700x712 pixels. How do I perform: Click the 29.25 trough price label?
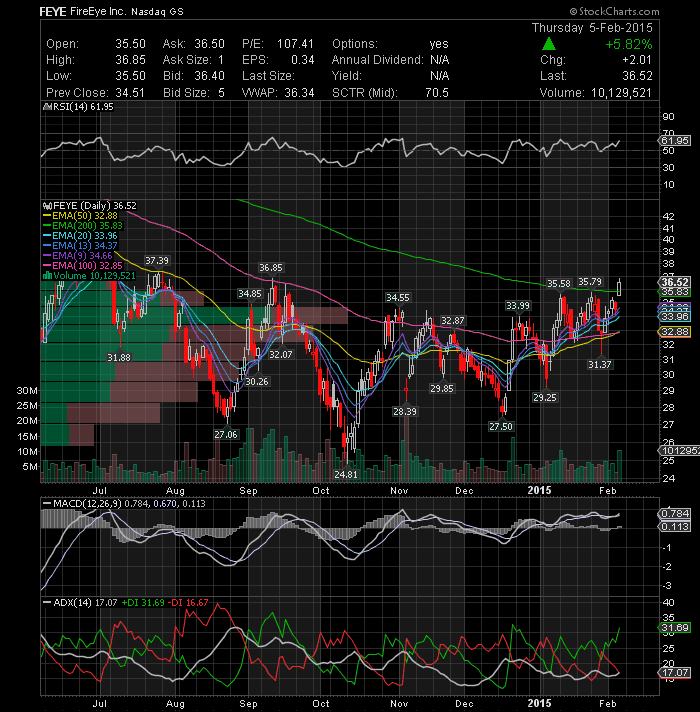coord(545,398)
